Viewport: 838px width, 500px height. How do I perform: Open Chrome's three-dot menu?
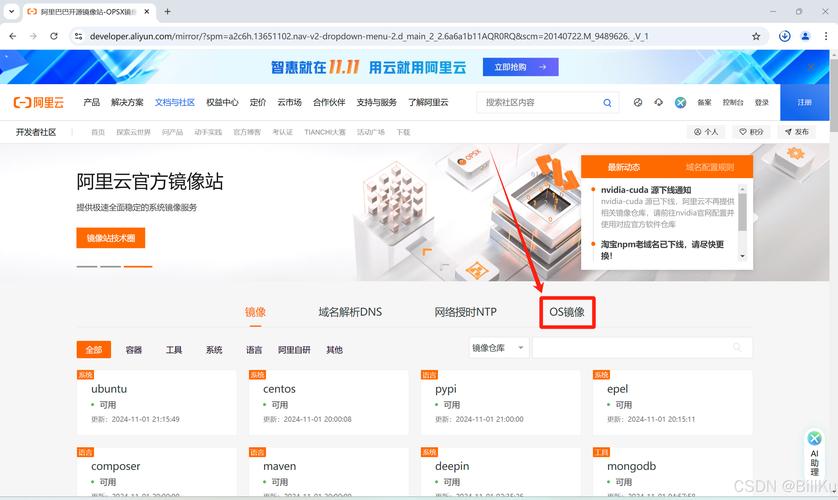[826, 36]
